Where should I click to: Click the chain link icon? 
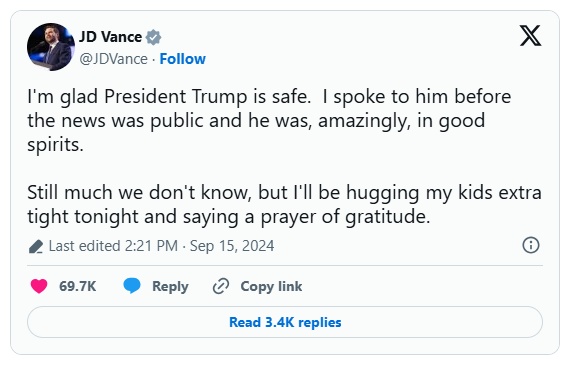tap(221, 286)
